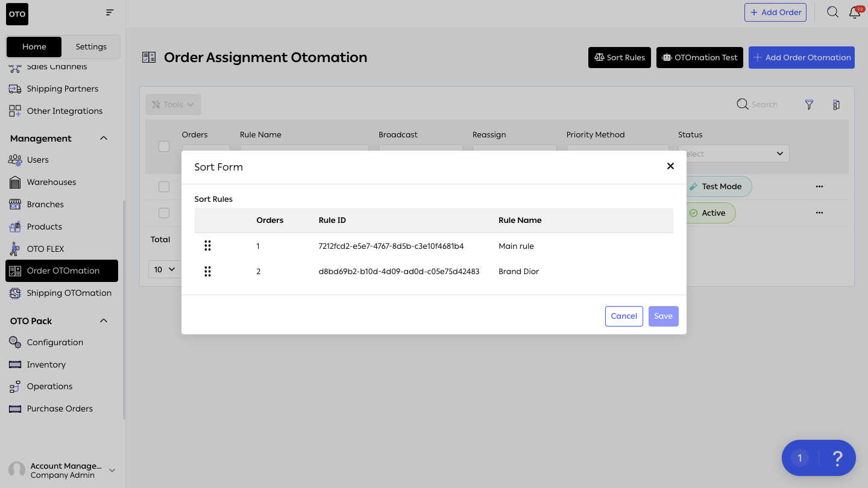Go to Shipping OTOmation menu item
The width and height of the screenshot is (868, 488).
[x=69, y=293]
